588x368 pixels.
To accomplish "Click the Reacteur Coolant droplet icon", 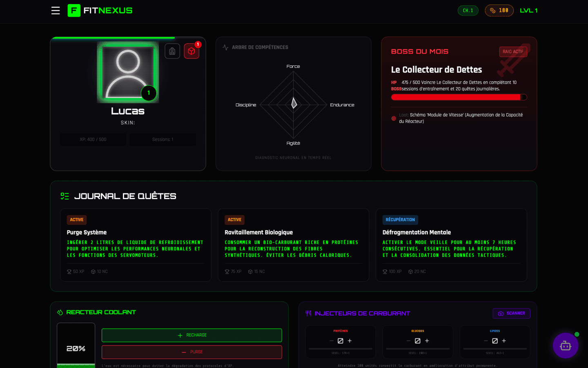I will (x=60, y=312).
